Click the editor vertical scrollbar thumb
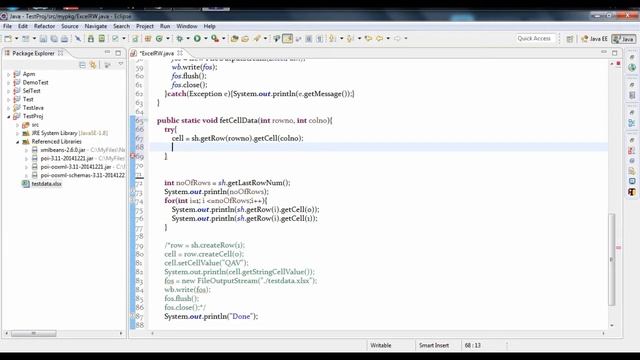640x360 pixels. [x=611, y=259]
